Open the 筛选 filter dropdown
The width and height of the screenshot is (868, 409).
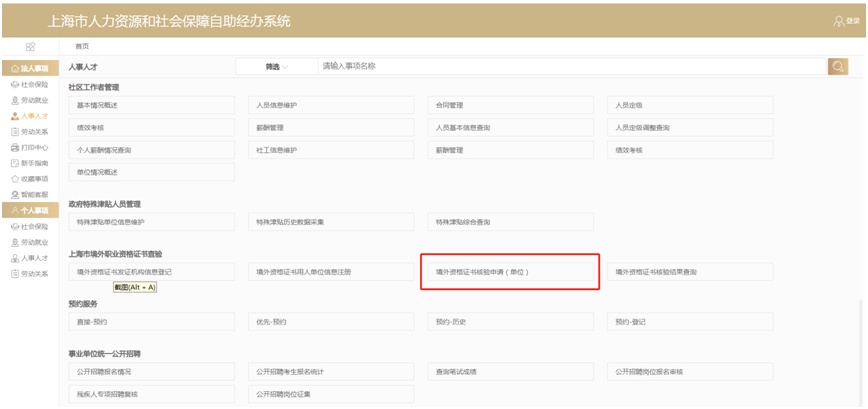(276, 66)
